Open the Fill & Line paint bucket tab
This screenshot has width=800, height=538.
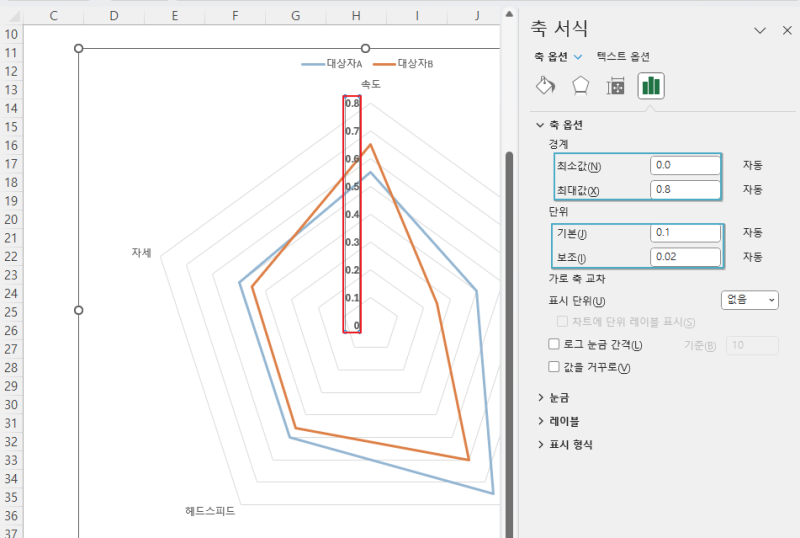(545, 86)
